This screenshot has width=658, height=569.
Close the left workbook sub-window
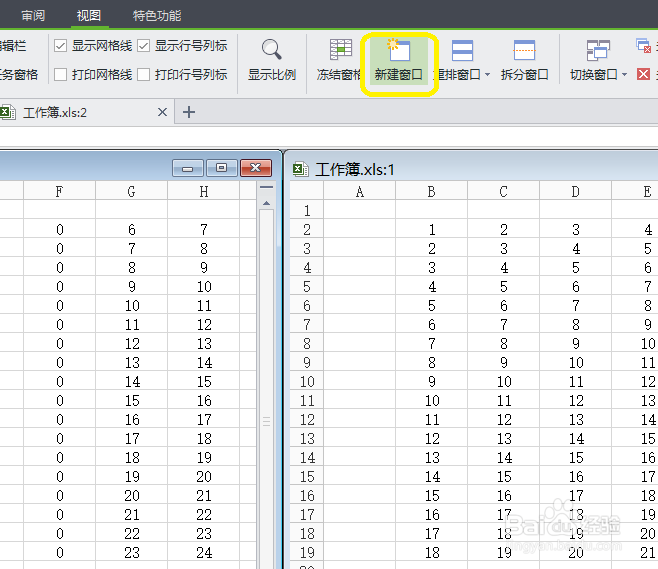[256, 168]
